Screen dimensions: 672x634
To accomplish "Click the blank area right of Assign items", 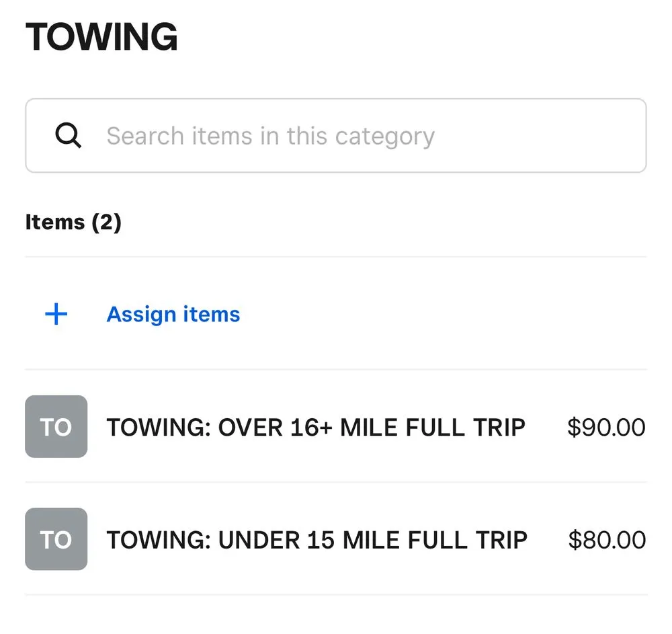I will [444, 314].
